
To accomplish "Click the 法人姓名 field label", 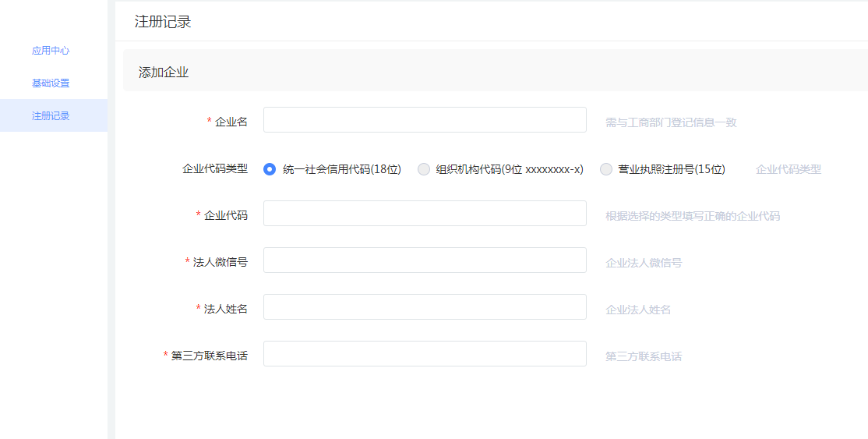I will (x=225, y=309).
